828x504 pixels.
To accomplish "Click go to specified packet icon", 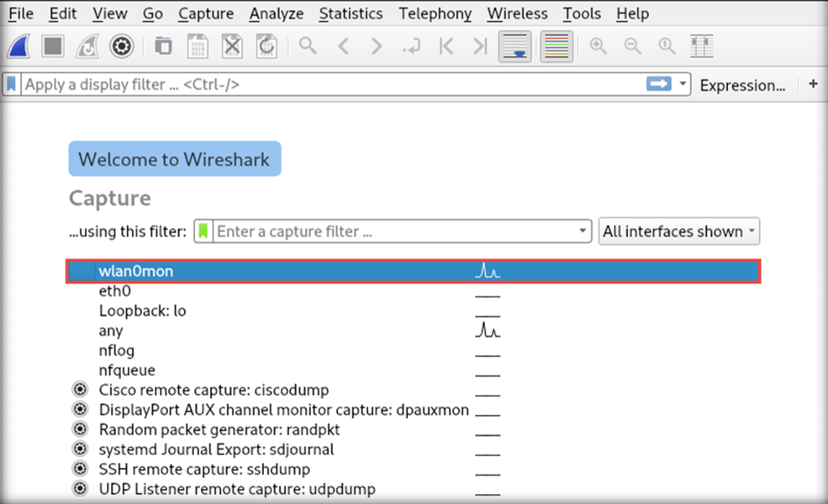I will point(411,46).
